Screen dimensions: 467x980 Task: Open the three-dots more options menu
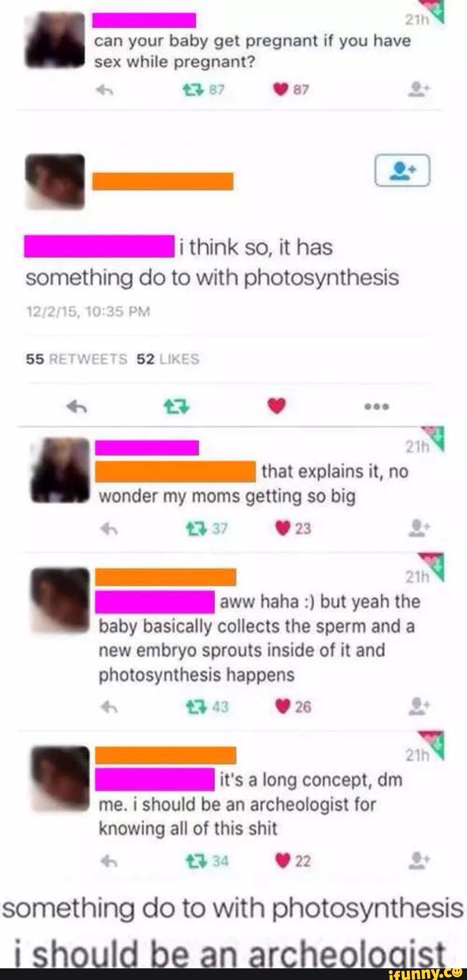click(x=377, y=406)
